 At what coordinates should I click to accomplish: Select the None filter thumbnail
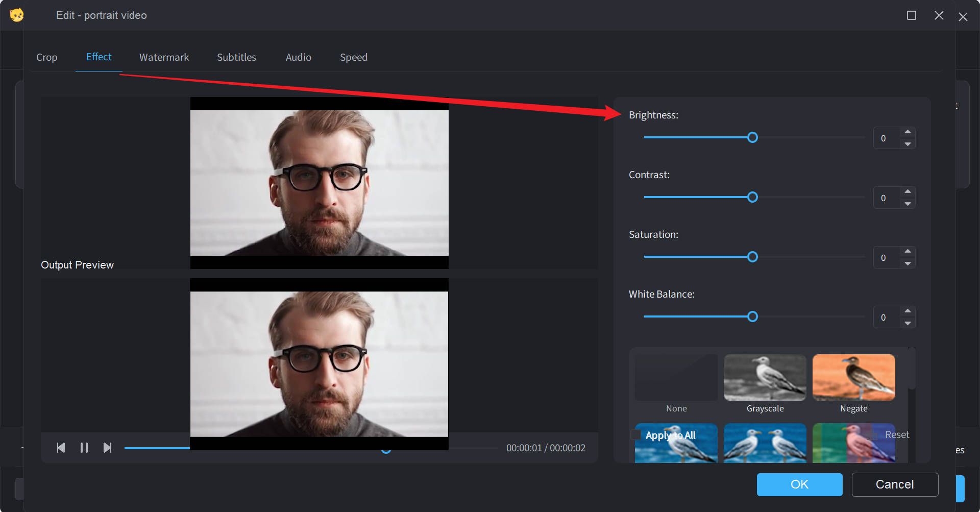point(676,378)
